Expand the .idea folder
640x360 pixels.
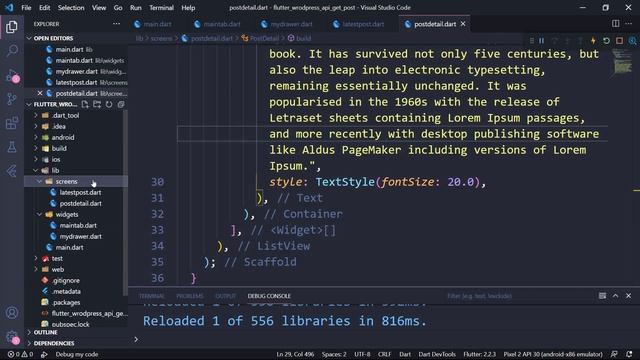tap(36, 127)
